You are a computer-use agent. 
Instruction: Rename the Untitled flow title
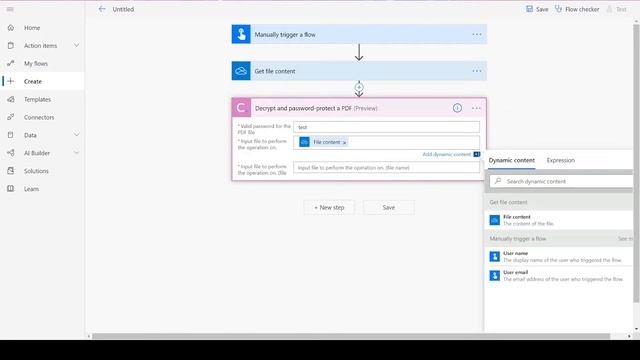pos(123,9)
